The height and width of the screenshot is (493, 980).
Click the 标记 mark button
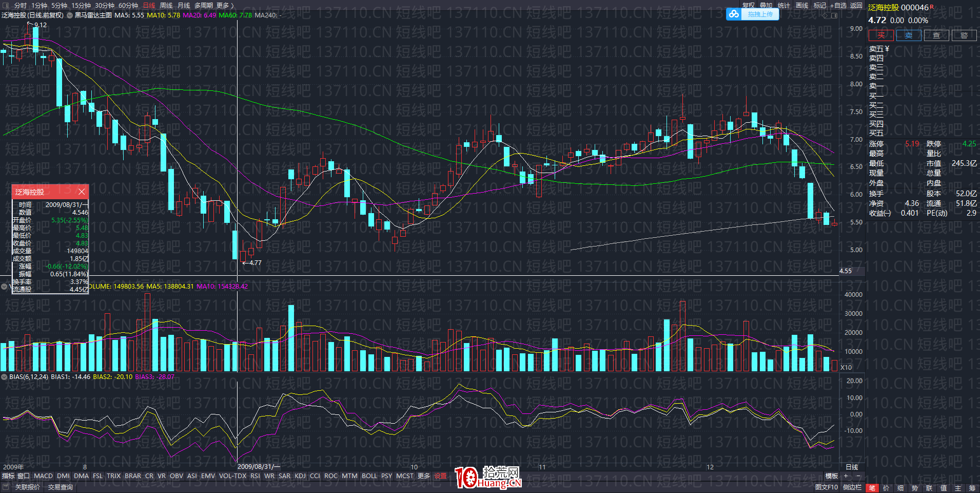[x=820, y=5]
